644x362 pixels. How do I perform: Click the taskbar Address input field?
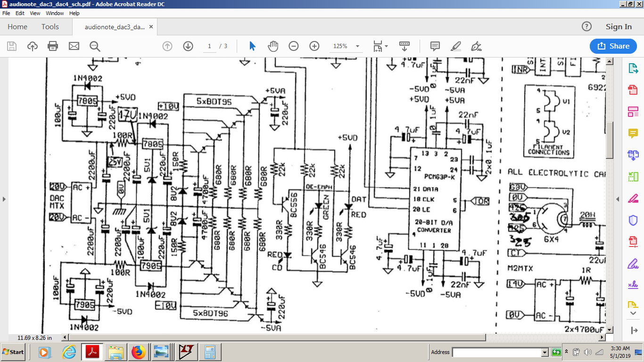[497, 352]
